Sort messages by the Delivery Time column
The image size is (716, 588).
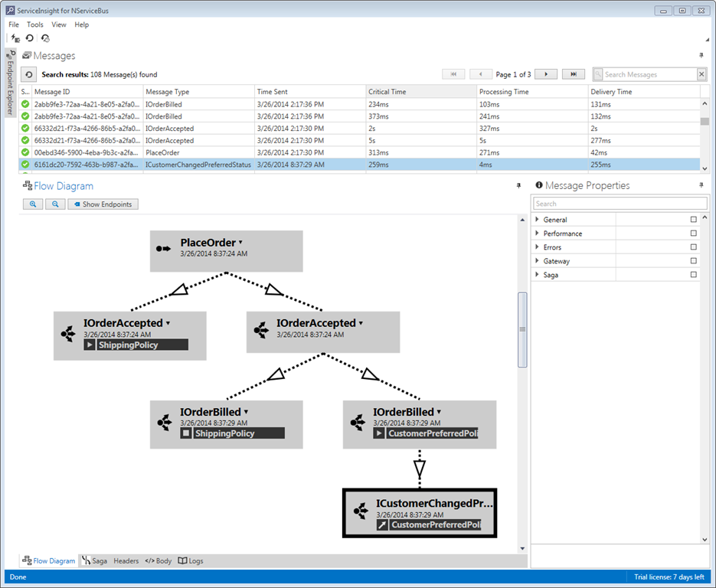[x=644, y=92]
